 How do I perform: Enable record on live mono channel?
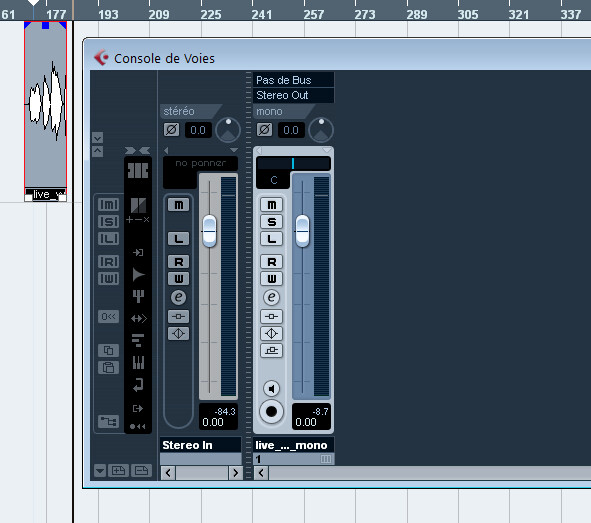click(271, 411)
